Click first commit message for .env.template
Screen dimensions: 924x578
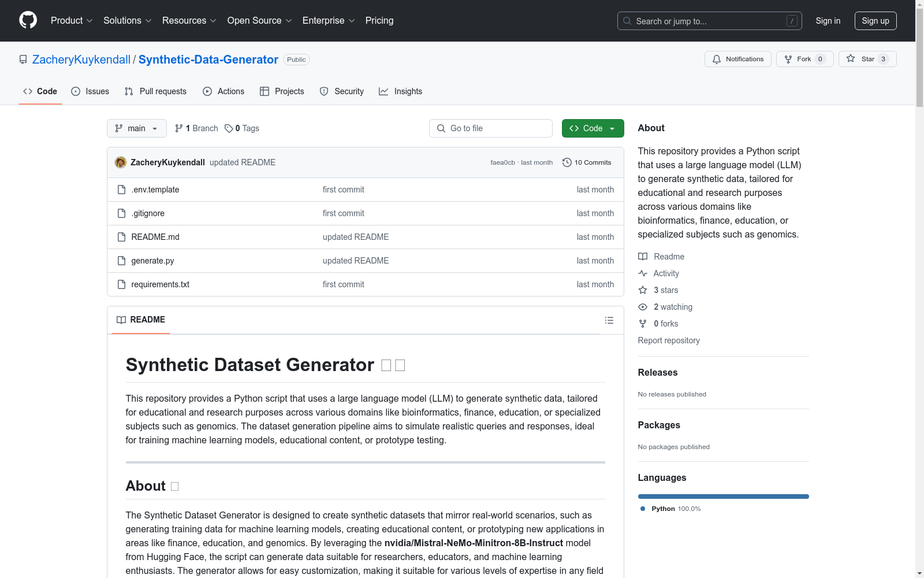(x=344, y=190)
